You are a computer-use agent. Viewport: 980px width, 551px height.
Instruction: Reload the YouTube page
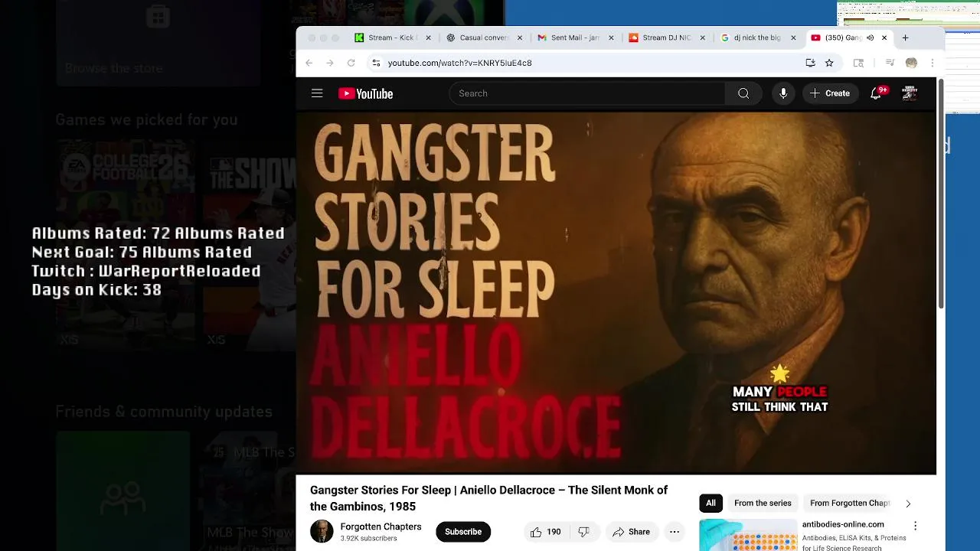click(351, 63)
